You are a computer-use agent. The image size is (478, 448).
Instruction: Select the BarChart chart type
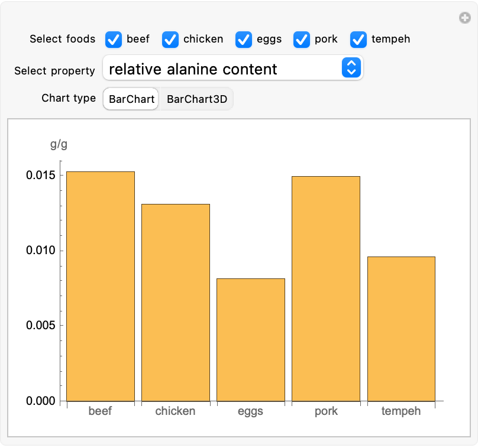(x=131, y=99)
